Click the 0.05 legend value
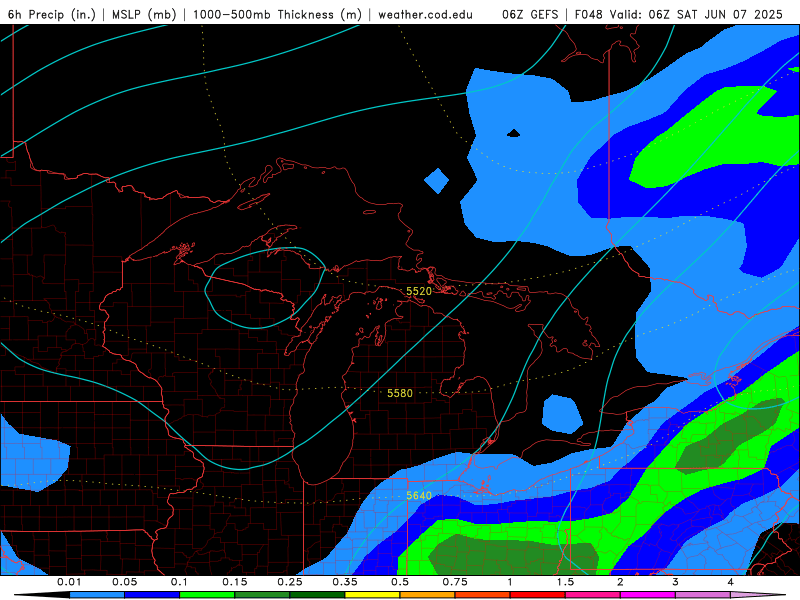The image size is (800, 600). pos(124,582)
